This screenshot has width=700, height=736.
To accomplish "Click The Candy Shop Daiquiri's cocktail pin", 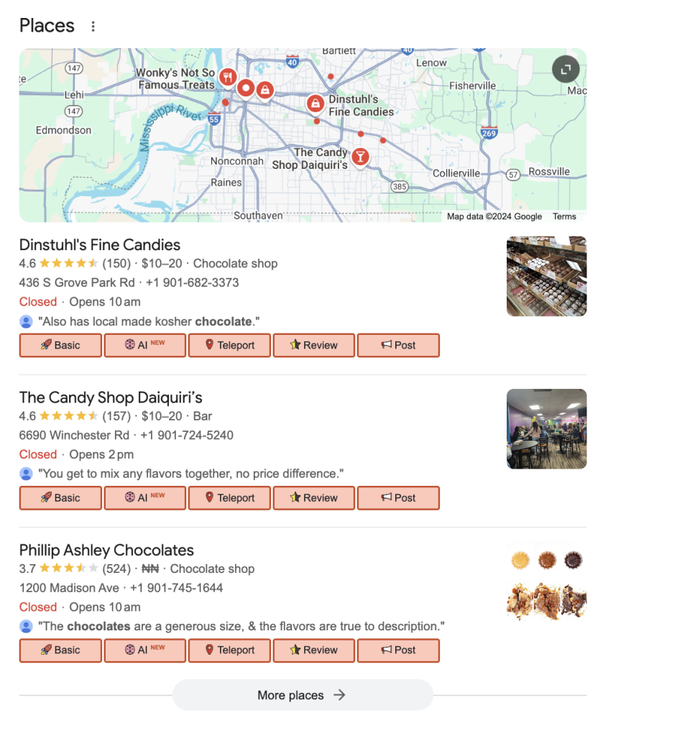I will [x=360, y=156].
